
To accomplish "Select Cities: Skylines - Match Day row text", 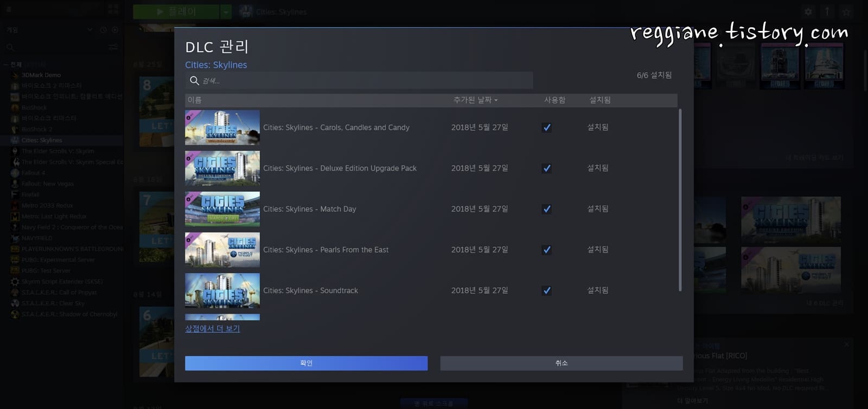I will tap(310, 209).
